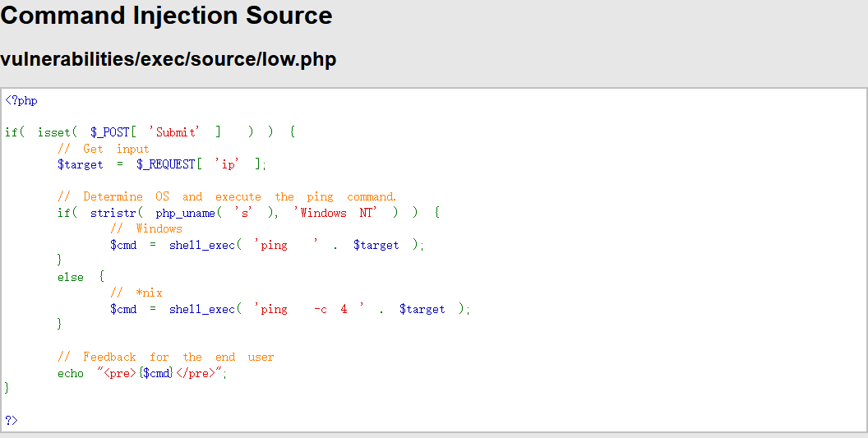The image size is (868, 438).
Task: Click the closing ?> tag
Action: 12,420
